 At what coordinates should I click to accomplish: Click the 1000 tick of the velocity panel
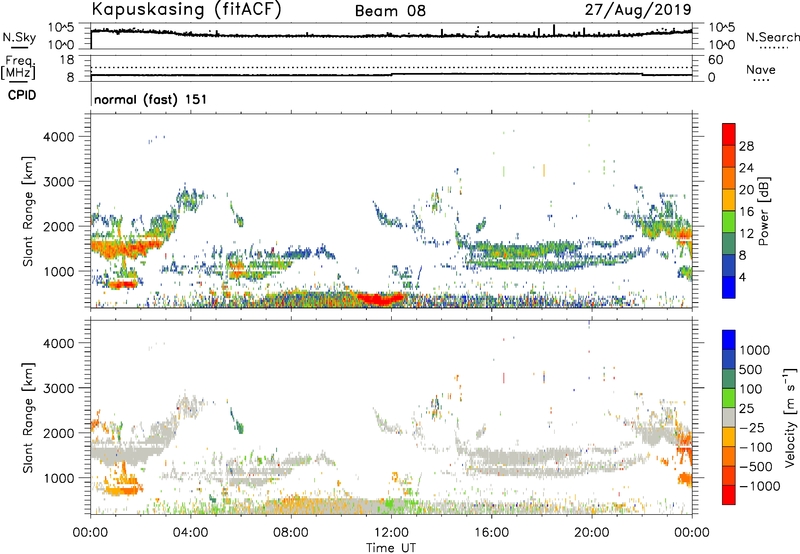tap(59, 478)
